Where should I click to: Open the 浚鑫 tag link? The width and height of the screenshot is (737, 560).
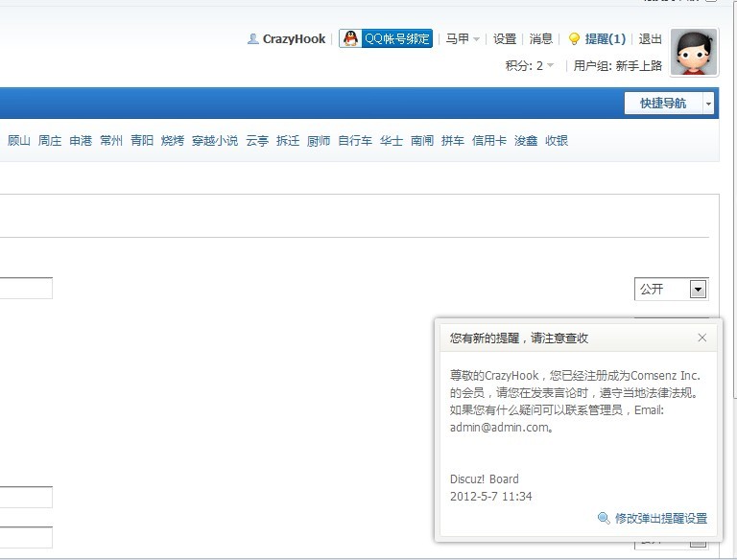click(x=526, y=140)
